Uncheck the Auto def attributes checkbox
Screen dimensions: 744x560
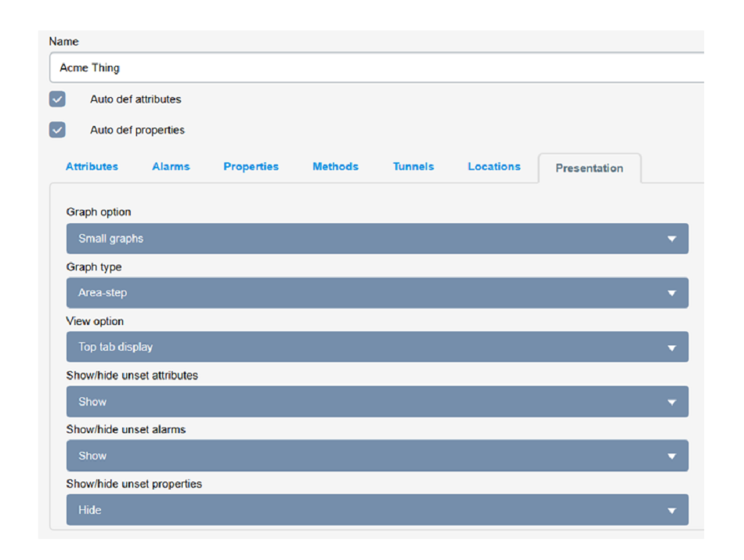pos(57,99)
